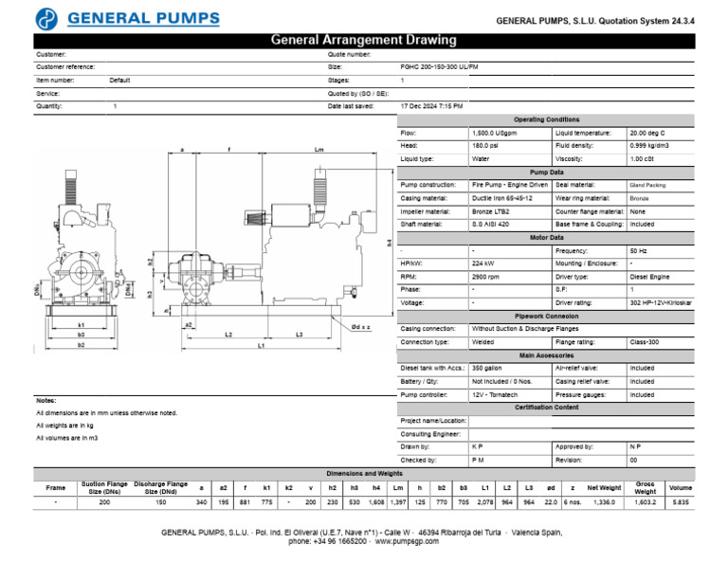728x563 pixels.
Task: Select counter flange material value "None"
Action: pyautogui.click(x=637, y=211)
